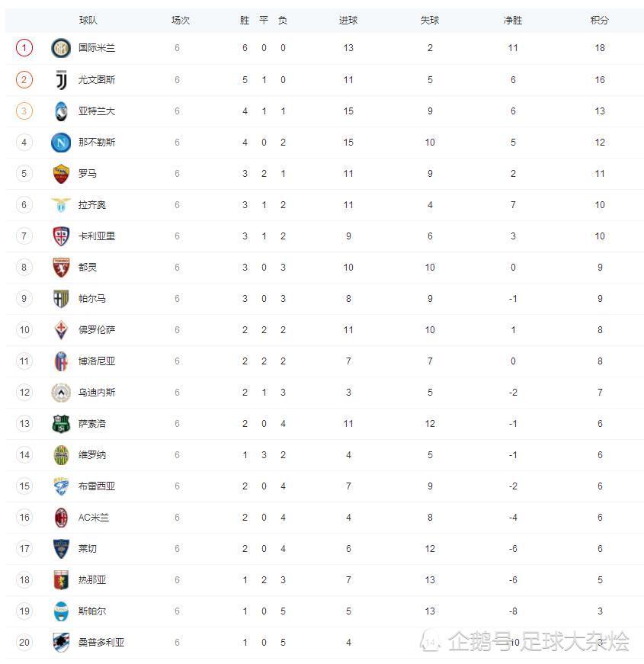Click the Inter Milan club crest
644x664 pixels.
(60, 48)
